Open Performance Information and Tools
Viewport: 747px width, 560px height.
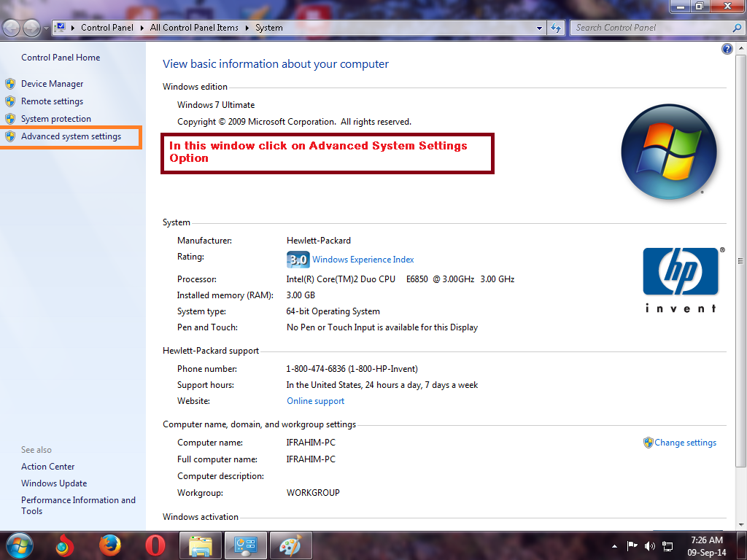[78, 505]
